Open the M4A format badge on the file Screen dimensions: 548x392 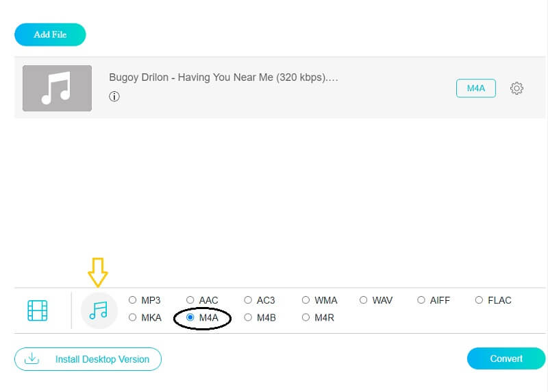[475, 88]
